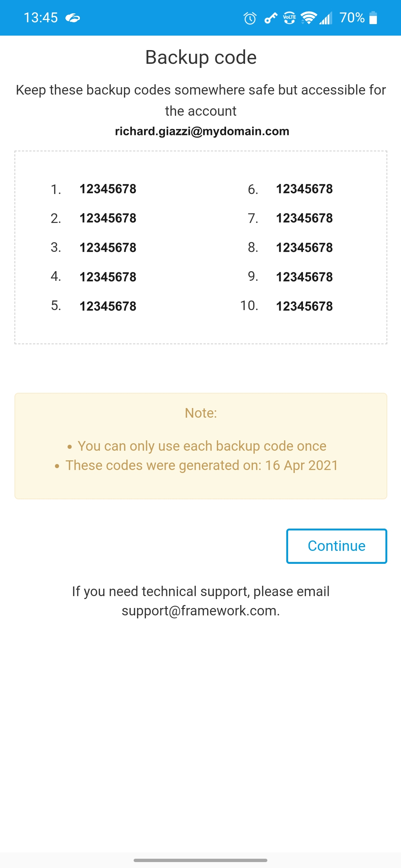Viewport: 401px width, 868px height.
Task: Select backup code number 5
Action: click(x=108, y=306)
